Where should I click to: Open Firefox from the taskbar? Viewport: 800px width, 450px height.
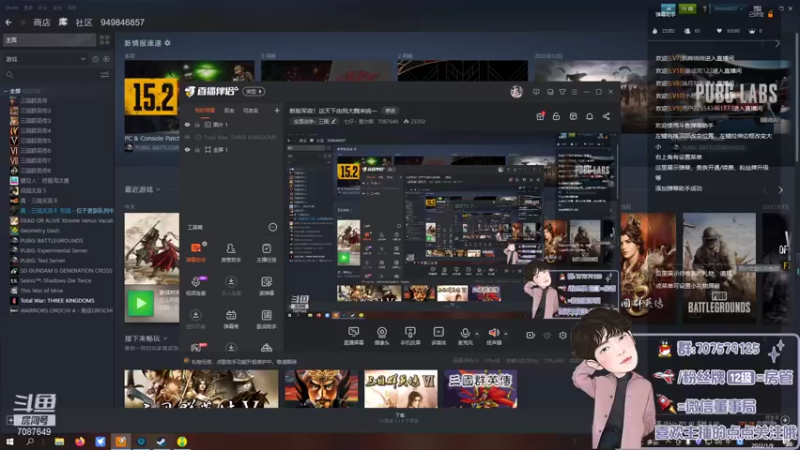[80, 441]
